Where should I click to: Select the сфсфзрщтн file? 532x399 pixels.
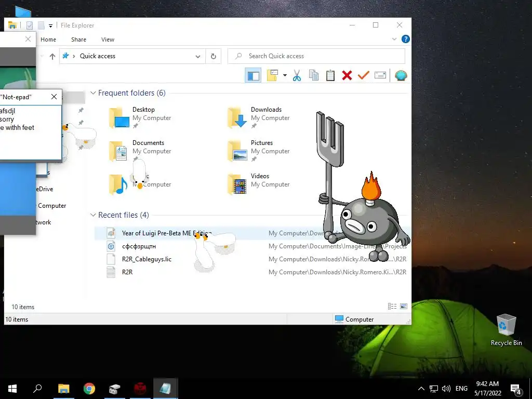(250, 246)
